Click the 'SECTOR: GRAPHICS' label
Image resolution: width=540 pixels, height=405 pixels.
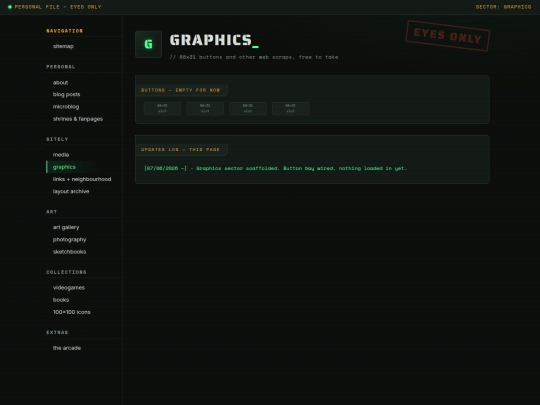(x=503, y=7)
